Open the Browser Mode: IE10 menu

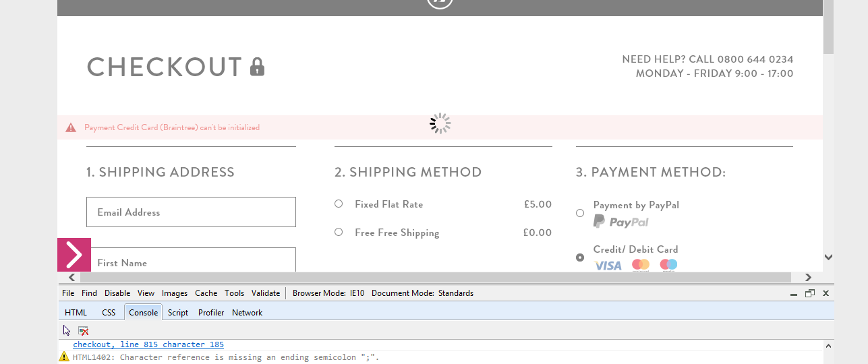328,293
